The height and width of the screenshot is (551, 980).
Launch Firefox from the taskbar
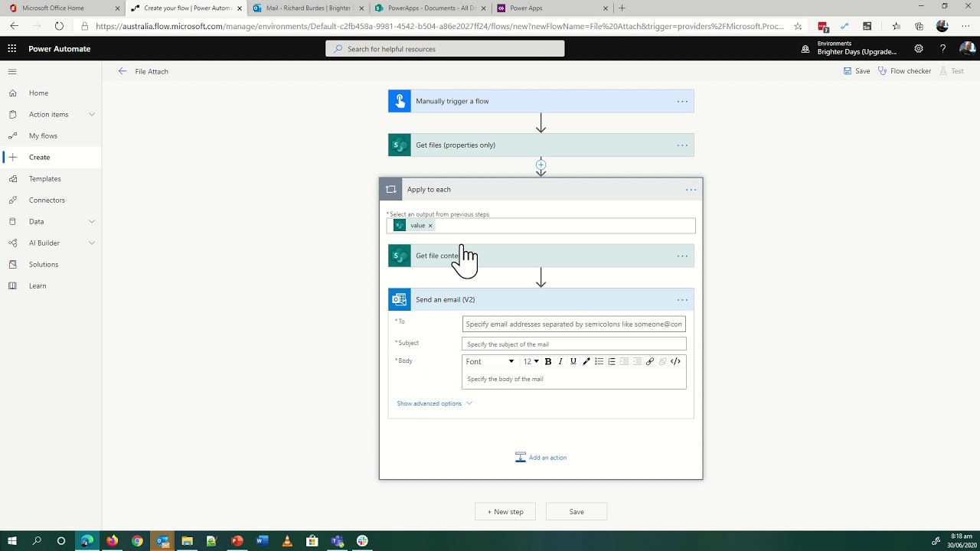click(x=113, y=541)
